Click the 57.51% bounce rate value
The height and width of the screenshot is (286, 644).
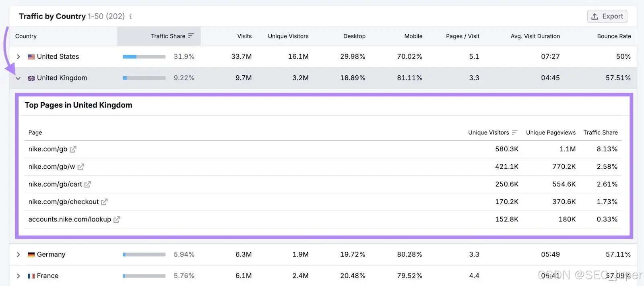[618, 78]
